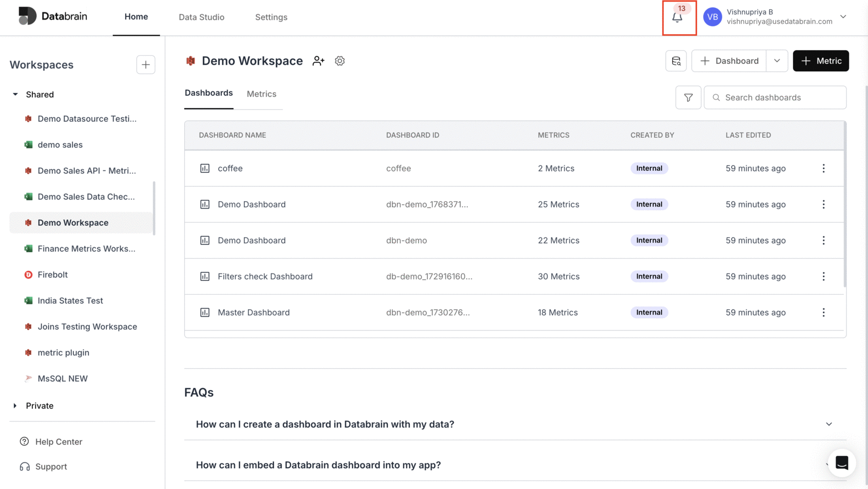
Task: Go to the Home tab
Action: (x=136, y=17)
